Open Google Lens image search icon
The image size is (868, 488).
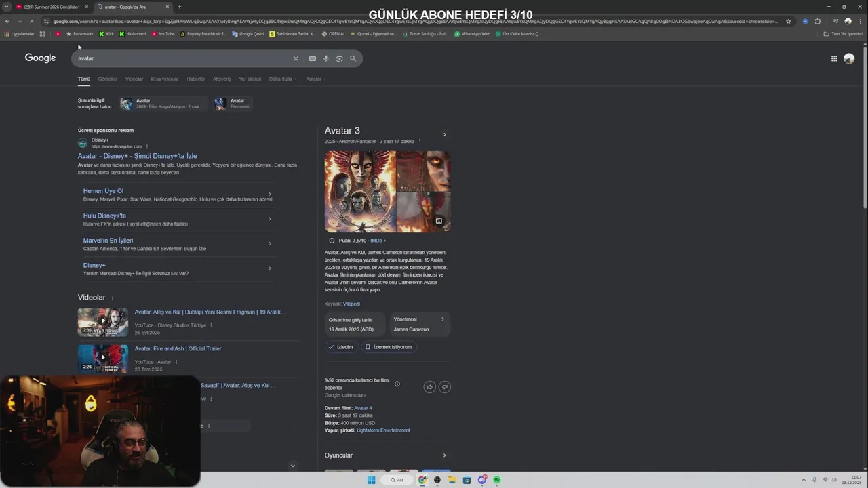(339, 58)
